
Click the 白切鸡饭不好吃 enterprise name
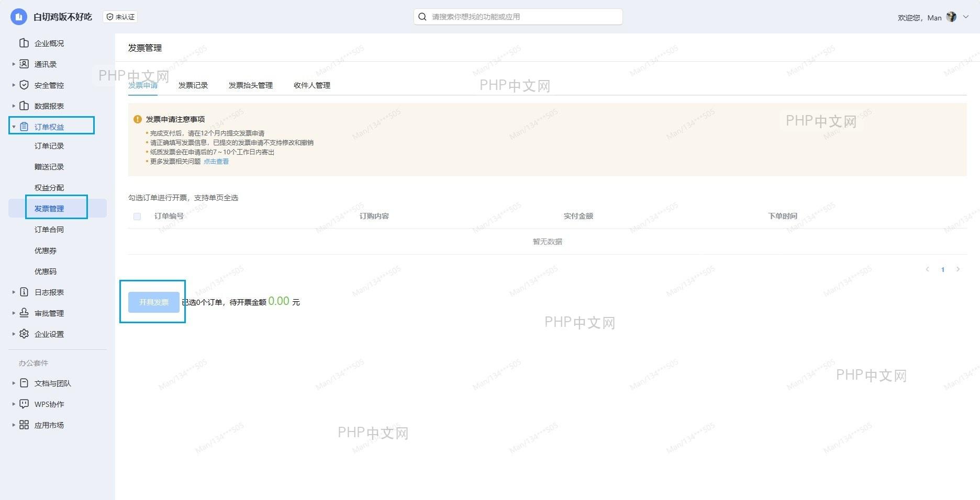[x=63, y=17]
